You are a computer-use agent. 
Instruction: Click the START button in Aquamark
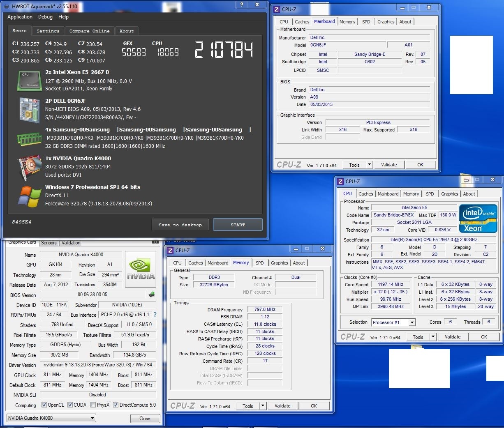click(x=238, y=225)
